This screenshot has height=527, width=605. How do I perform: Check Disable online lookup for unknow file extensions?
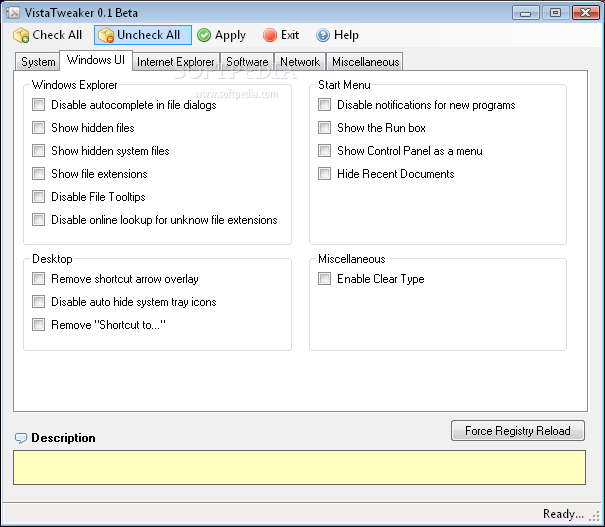coord(38,220)
